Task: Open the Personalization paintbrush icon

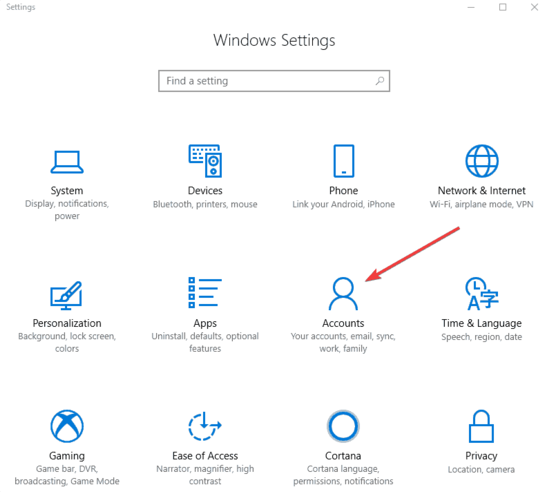Action: [66, 295]
